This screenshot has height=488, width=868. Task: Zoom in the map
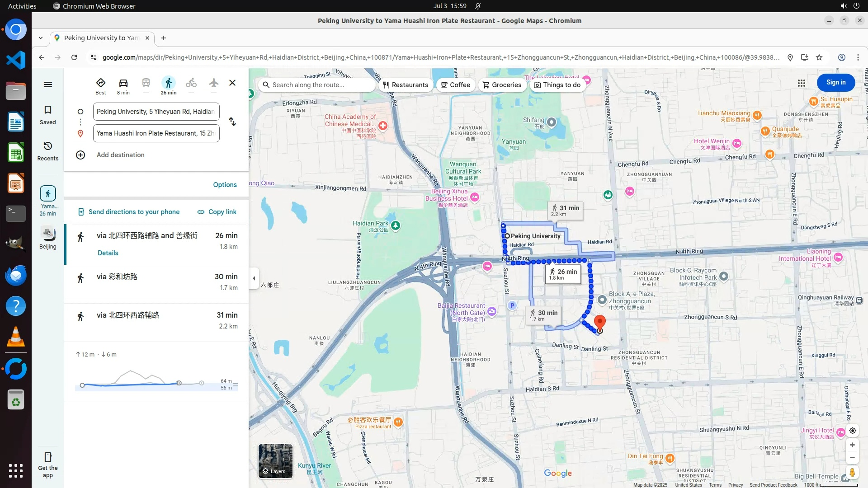tap(852, 445)
